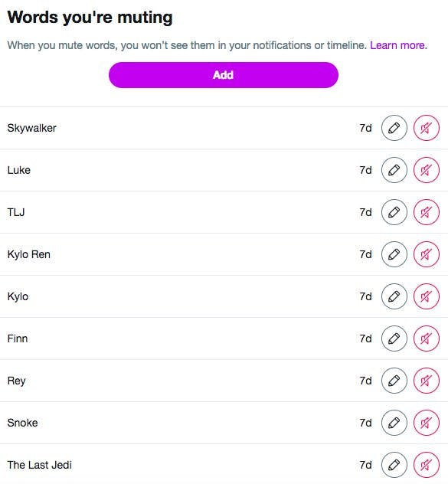448x484 pixels.
Task: Edit the muted word Luke
Action: tap(394, 170)
